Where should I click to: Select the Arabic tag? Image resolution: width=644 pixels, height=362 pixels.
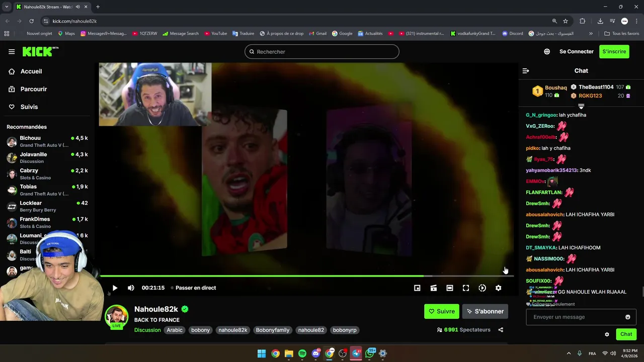click(x=175, y=330)
